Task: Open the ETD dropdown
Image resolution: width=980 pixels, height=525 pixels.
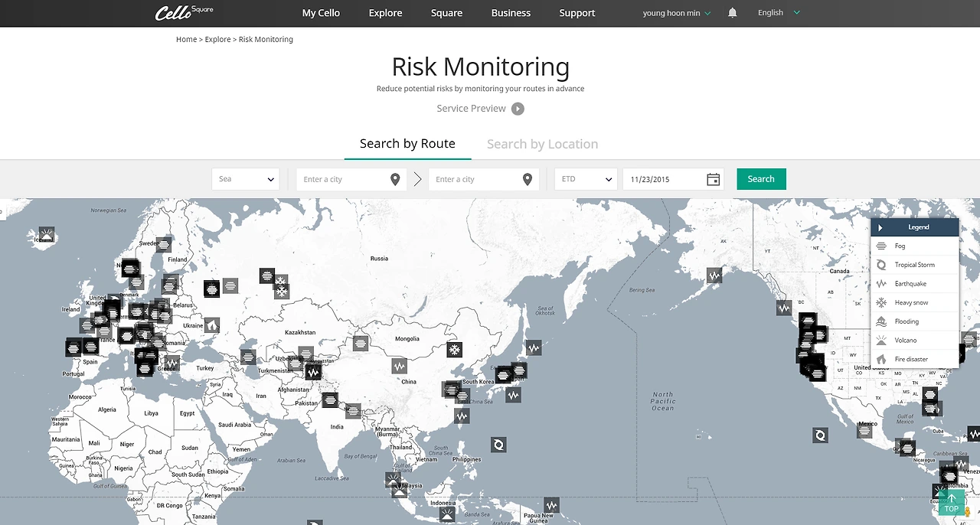Action: 586,179
